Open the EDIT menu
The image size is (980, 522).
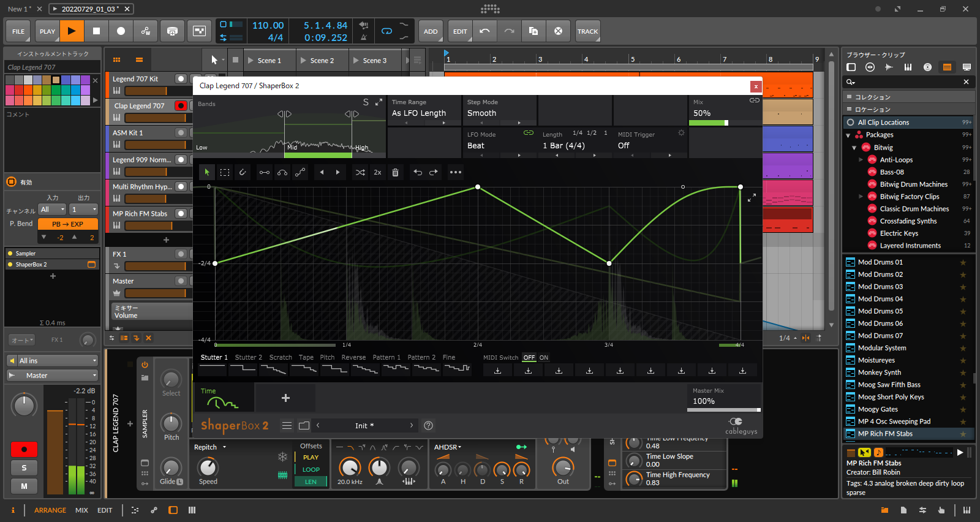click(460, 31)
